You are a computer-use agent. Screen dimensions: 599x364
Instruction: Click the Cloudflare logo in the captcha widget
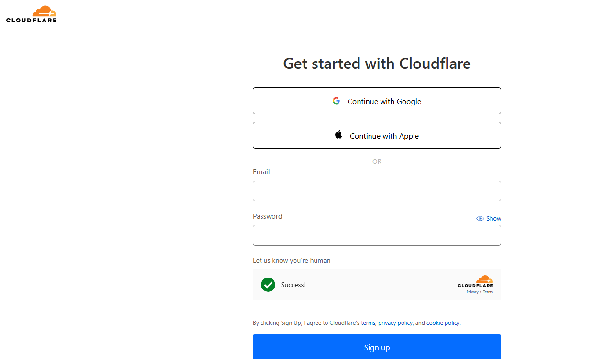point(476,281)
